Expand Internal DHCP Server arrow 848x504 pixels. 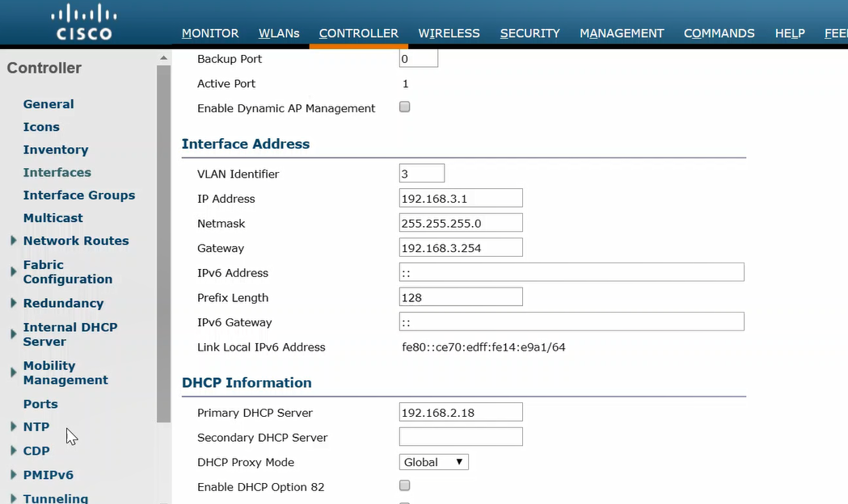[x=14, y=334]
